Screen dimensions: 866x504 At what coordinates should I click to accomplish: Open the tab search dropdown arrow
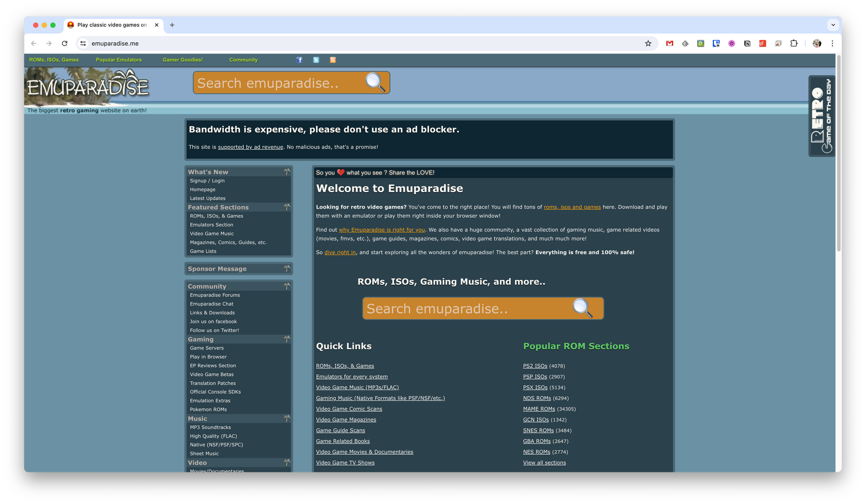pyautogui.click(x=833, y=25)
